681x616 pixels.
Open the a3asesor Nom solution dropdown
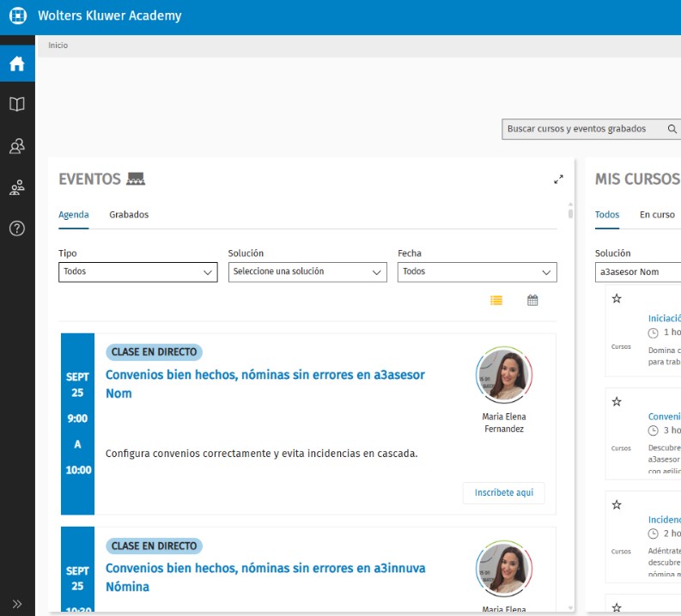(x=638, y=272)
